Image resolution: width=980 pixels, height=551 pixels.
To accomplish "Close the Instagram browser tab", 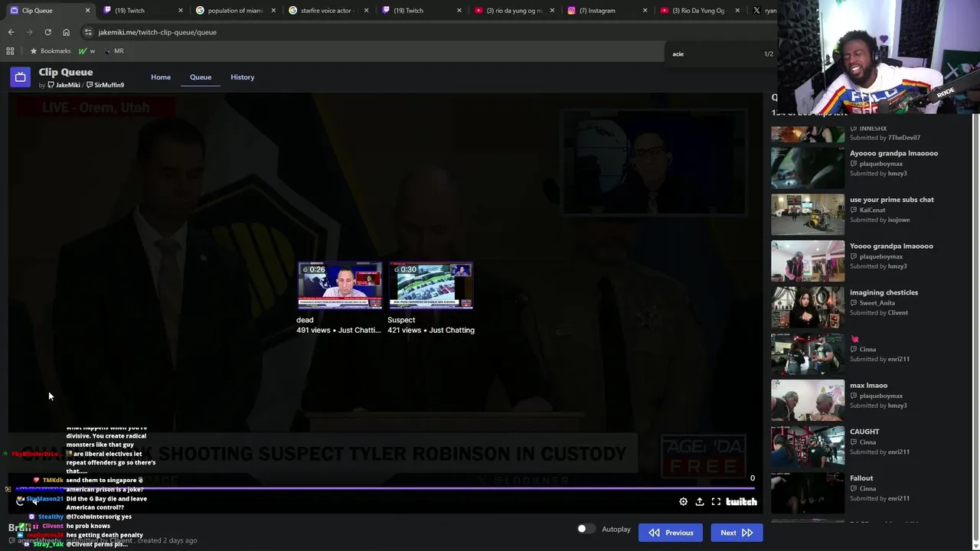I will click(645, 11).
